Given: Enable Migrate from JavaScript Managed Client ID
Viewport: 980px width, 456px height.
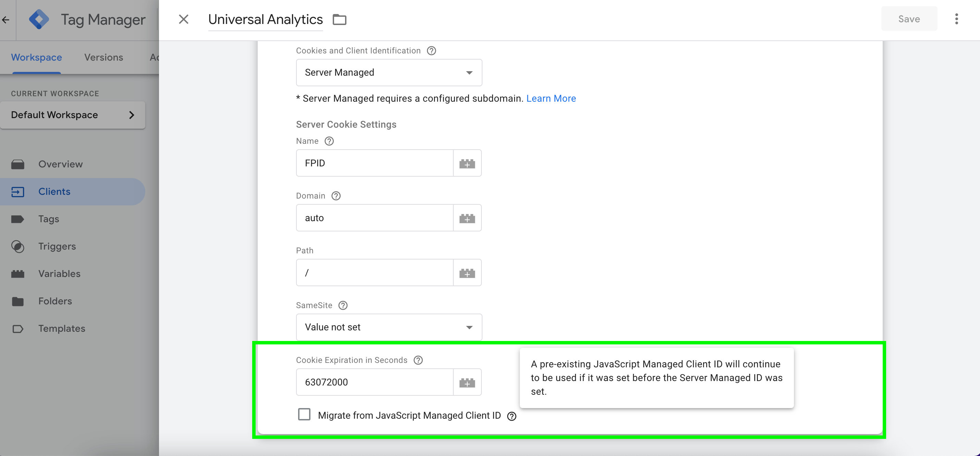Looking at the screenshot, I should (304, 415).
